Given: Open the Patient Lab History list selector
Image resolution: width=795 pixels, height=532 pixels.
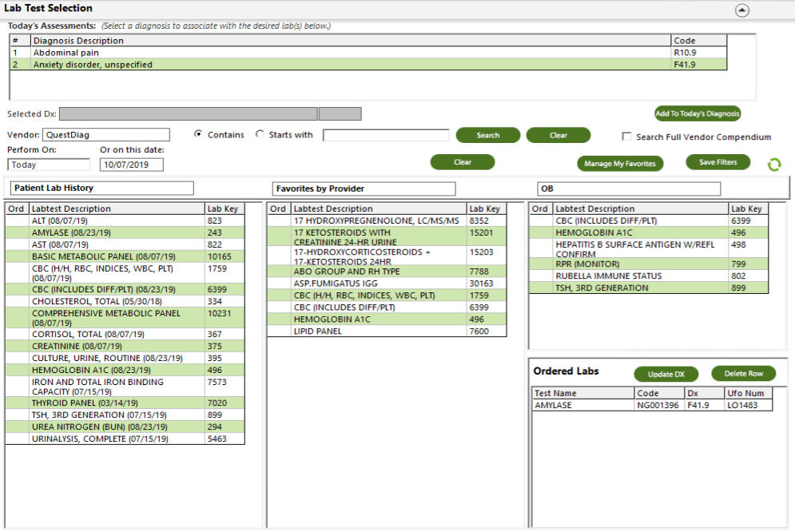Looking at the screenshot, I should [102, 188].
